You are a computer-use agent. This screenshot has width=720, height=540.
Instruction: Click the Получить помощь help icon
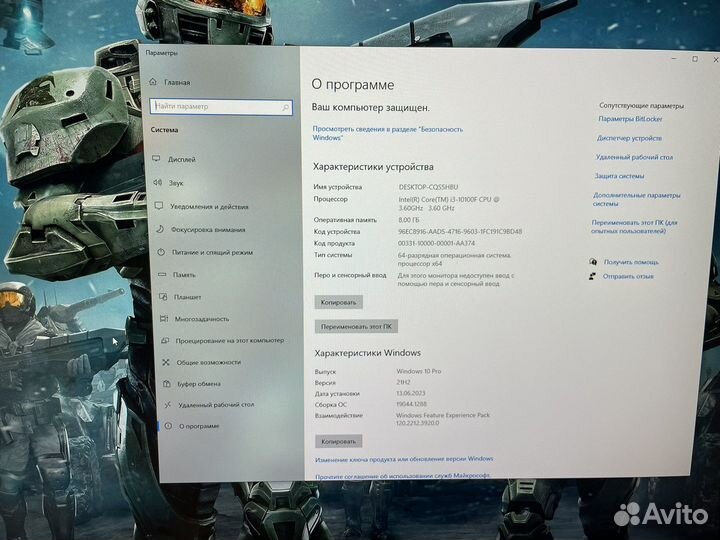[x=593, y=261]
